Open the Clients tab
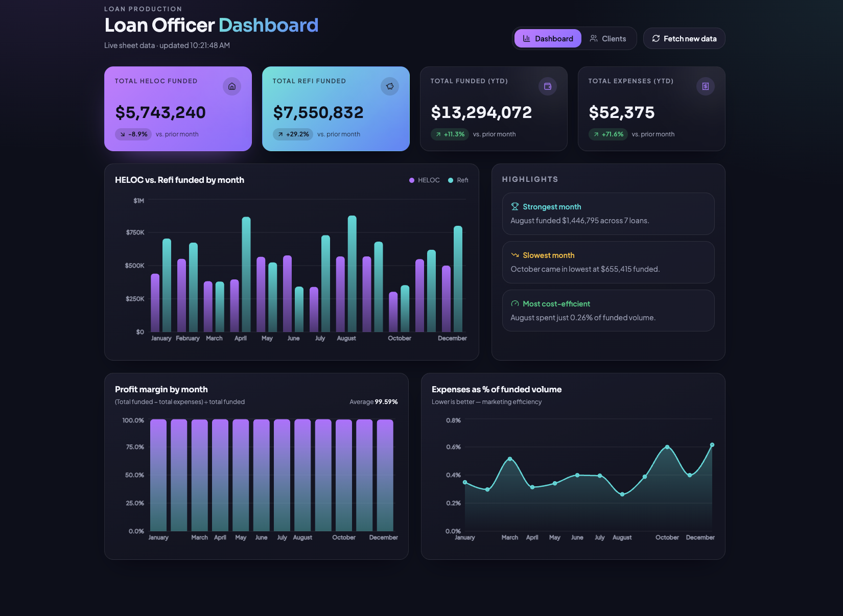843x616 pixels. point(608,38)
